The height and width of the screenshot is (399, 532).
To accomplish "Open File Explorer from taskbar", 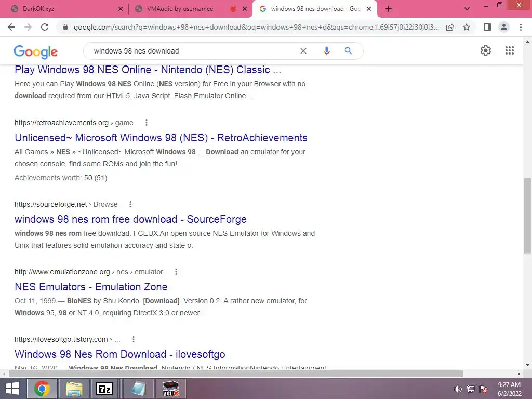I will [74, 389].
